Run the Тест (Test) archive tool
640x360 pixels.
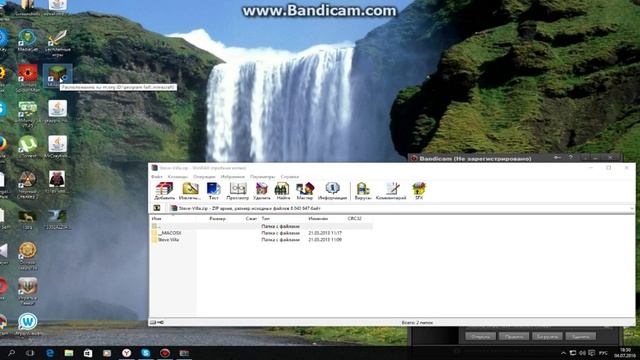coord(213,191)
